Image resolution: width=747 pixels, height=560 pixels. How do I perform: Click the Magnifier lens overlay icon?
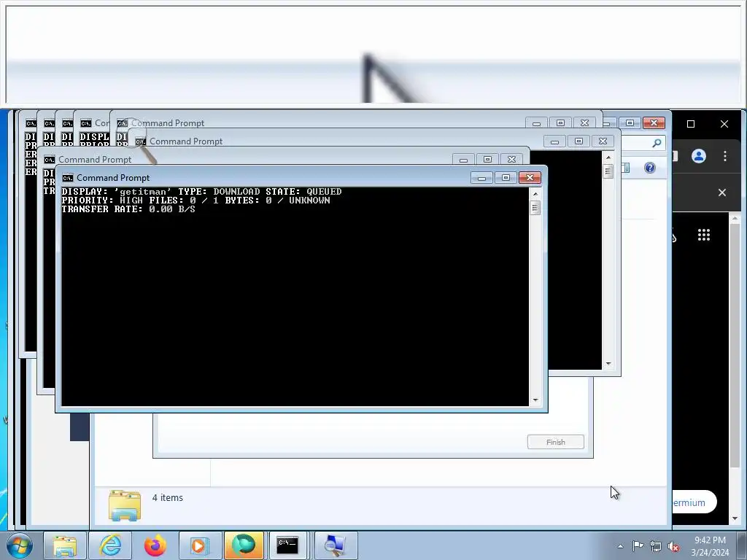coord(136,141)
